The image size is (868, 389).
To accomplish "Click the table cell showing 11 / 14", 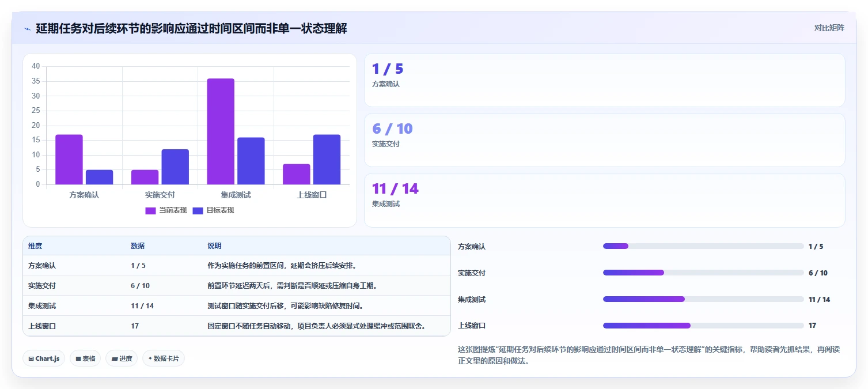I will (x=142, y=306).
